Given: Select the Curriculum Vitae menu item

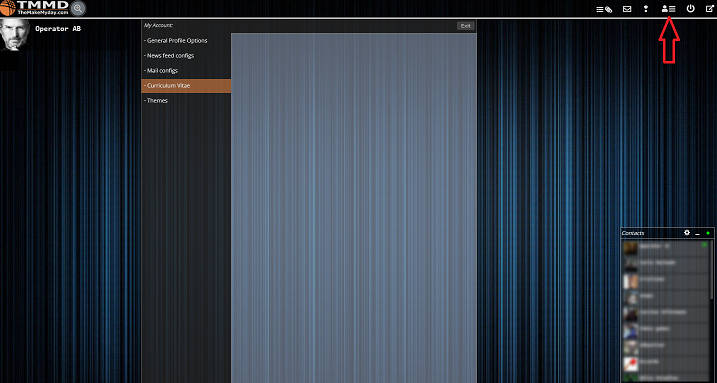Looking at the screenshot, I should [x=186, y=86].
